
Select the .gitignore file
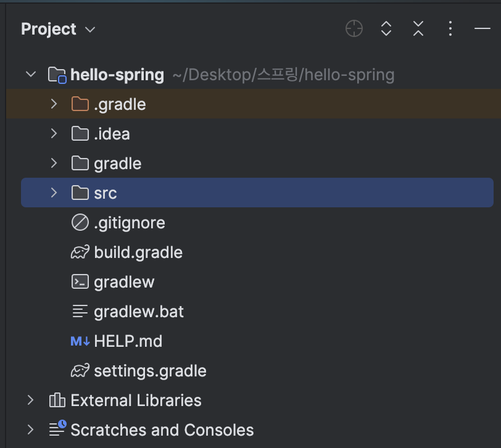click(129, 223)
